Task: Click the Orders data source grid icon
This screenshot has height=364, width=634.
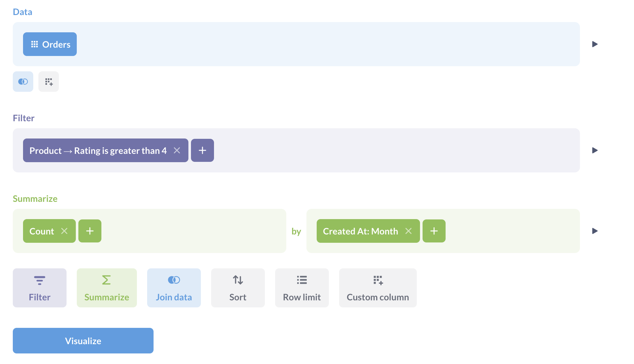Action: pos(35,44)
